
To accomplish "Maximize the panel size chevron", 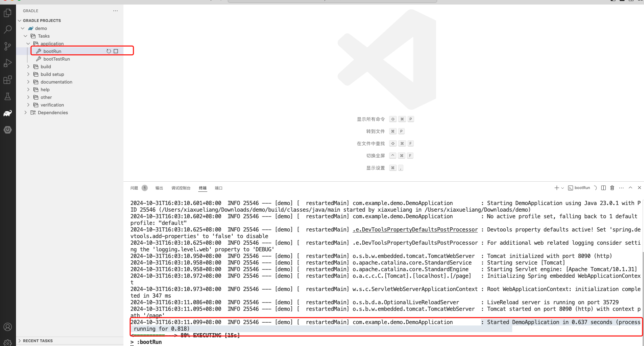I will pos(630,188).
